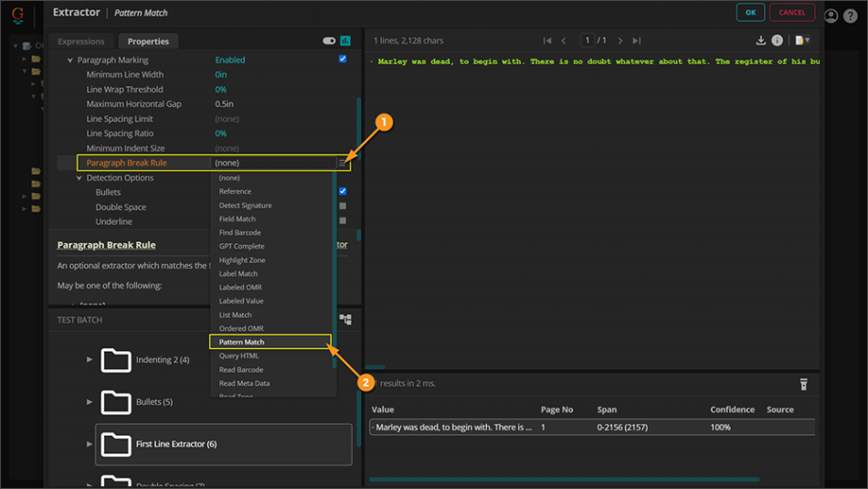
Task: Click the info icon above the text viewer
Action: tap(778, 41)
